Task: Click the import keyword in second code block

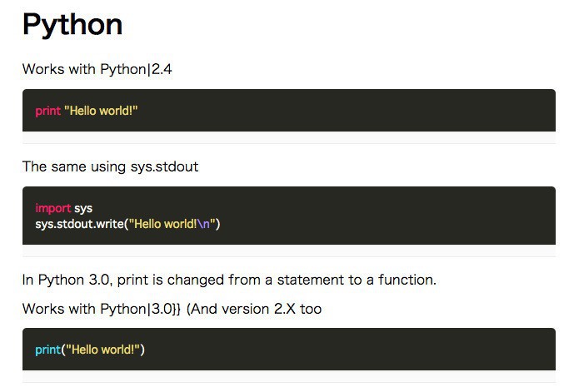Action: tap(52, 208)
